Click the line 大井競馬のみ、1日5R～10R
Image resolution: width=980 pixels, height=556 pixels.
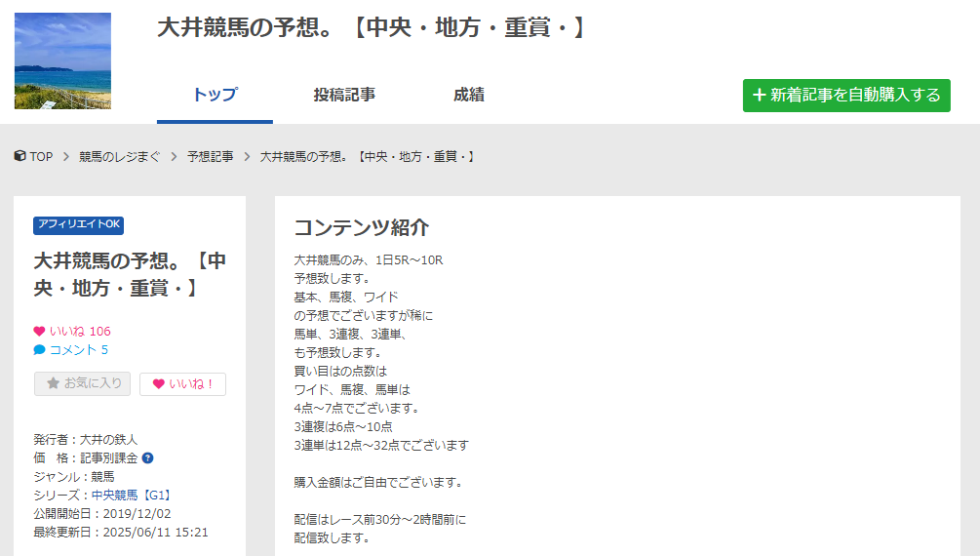pos(369,260)
